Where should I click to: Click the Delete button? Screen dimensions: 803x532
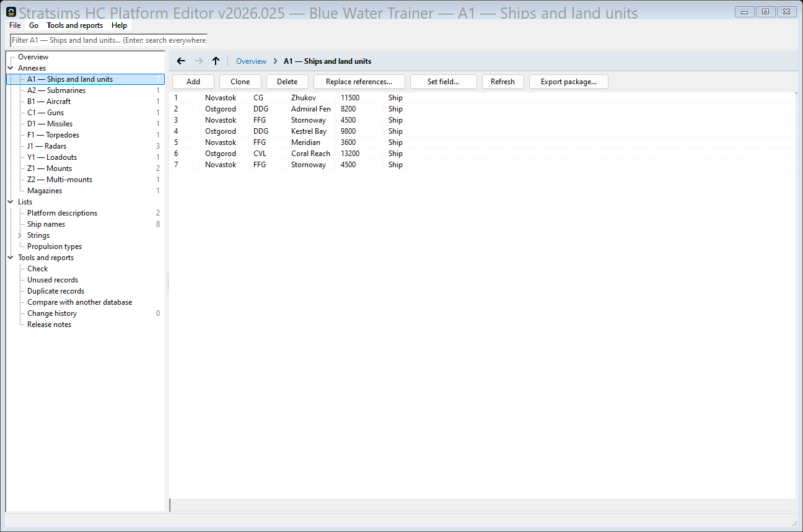point(287,82)
